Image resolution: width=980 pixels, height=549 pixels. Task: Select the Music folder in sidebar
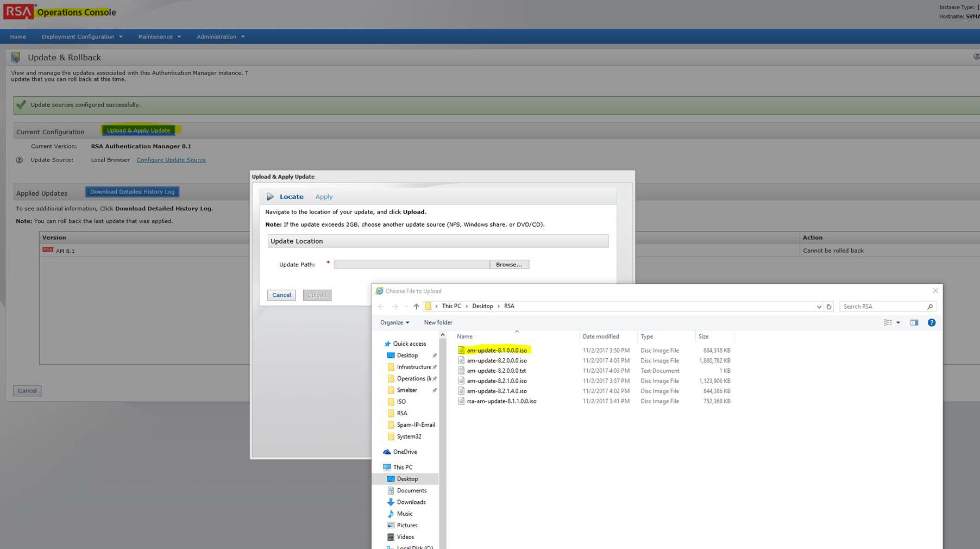(404, 514)
